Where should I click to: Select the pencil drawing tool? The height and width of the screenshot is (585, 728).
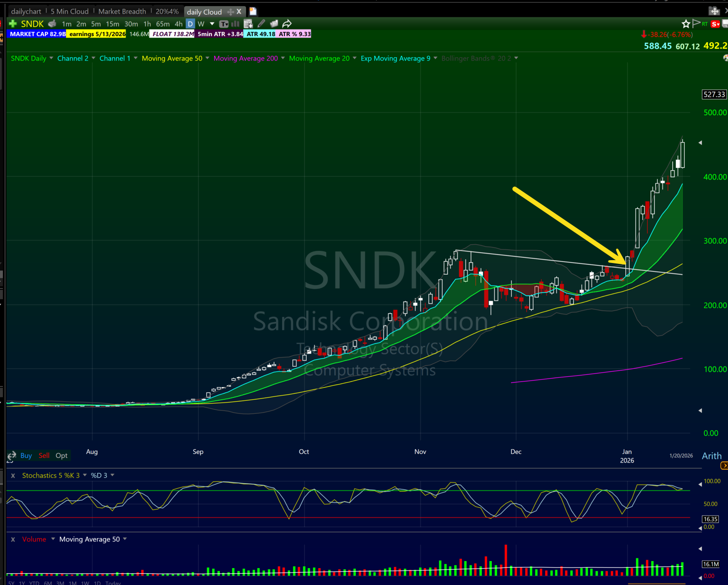click(x=262, y=23)
